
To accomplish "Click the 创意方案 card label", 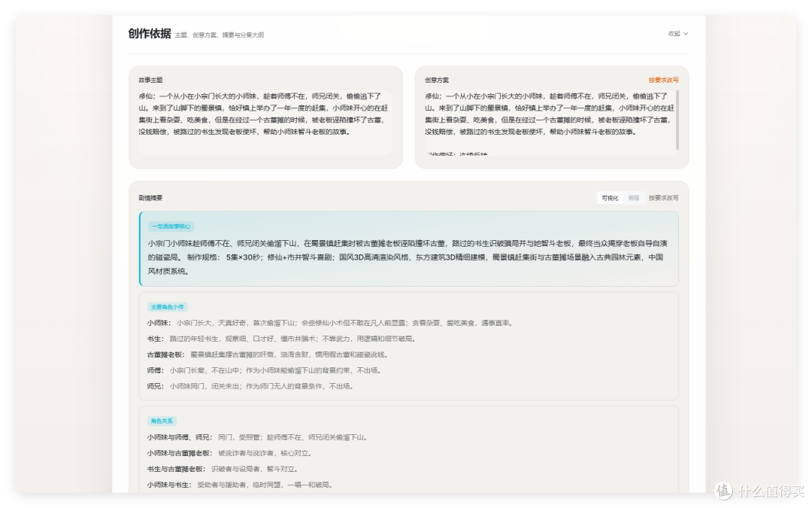I will pos(437,80).
